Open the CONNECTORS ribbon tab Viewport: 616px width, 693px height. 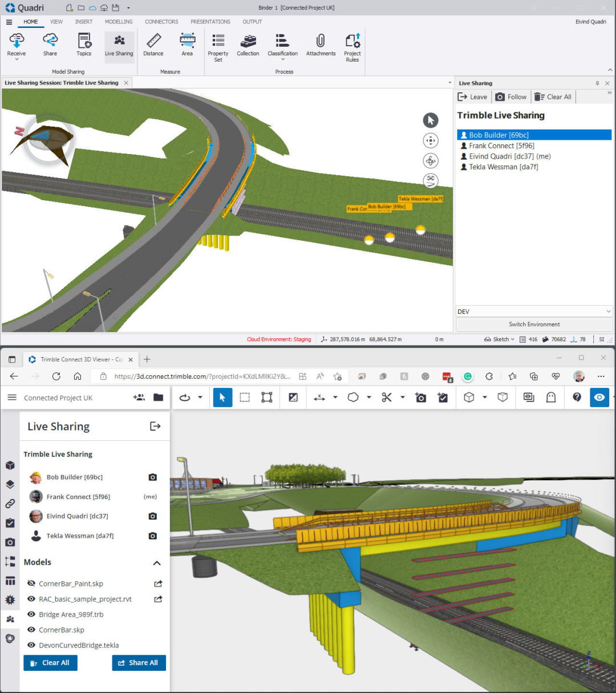(161, 22)
